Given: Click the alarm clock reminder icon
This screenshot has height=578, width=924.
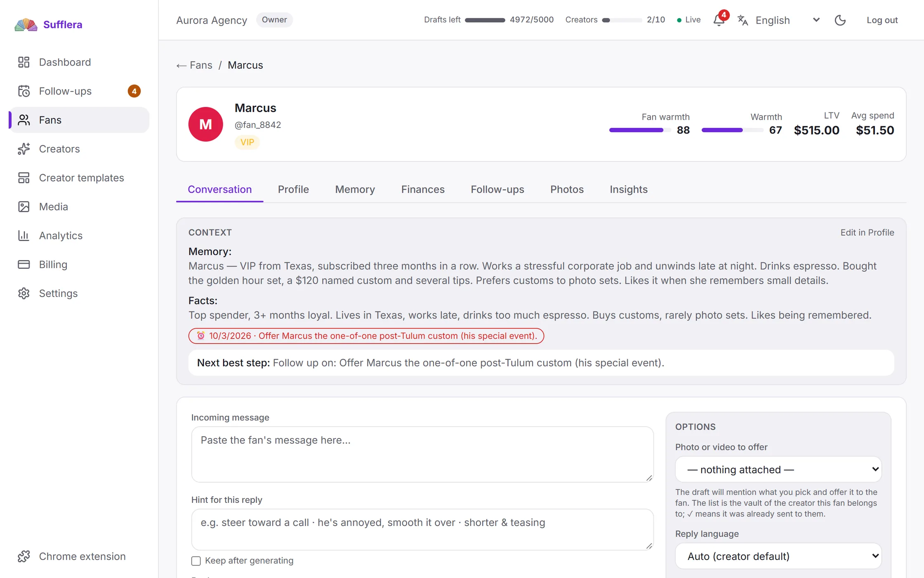Looking at the screenshot, I should (201, 336).
